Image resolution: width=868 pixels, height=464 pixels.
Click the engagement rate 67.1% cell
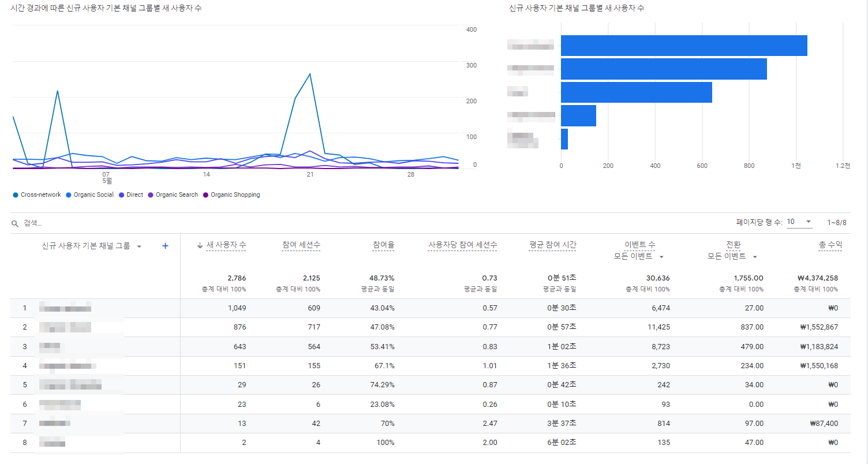coord(384,366)
